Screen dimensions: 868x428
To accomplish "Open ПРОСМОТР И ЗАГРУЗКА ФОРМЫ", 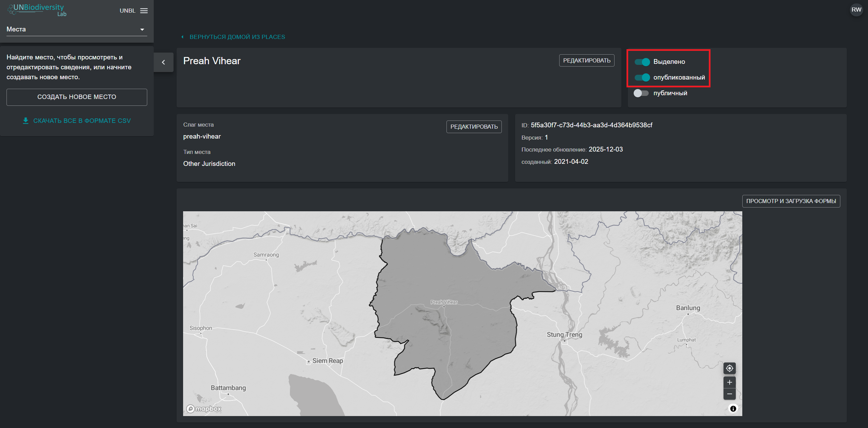I will [791, 201].
